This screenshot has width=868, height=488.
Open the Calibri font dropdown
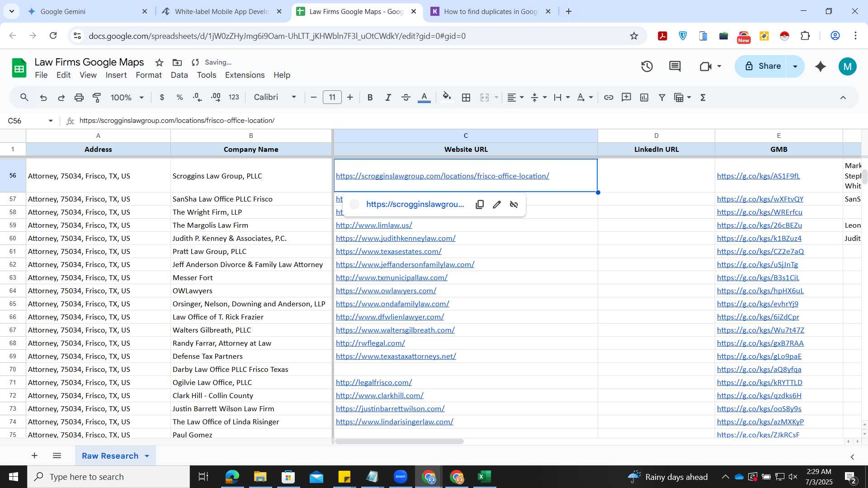point(275,97)
